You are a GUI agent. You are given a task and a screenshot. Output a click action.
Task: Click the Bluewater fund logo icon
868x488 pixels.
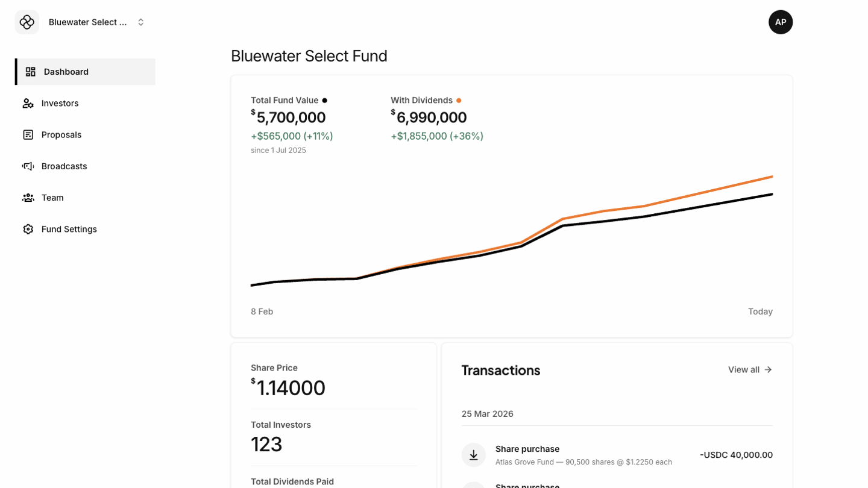tap(27, 22)
